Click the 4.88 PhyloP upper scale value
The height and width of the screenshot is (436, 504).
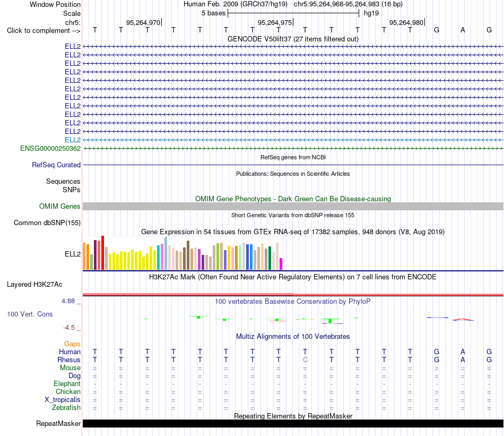pyautogui.click(x=68, y=301)
